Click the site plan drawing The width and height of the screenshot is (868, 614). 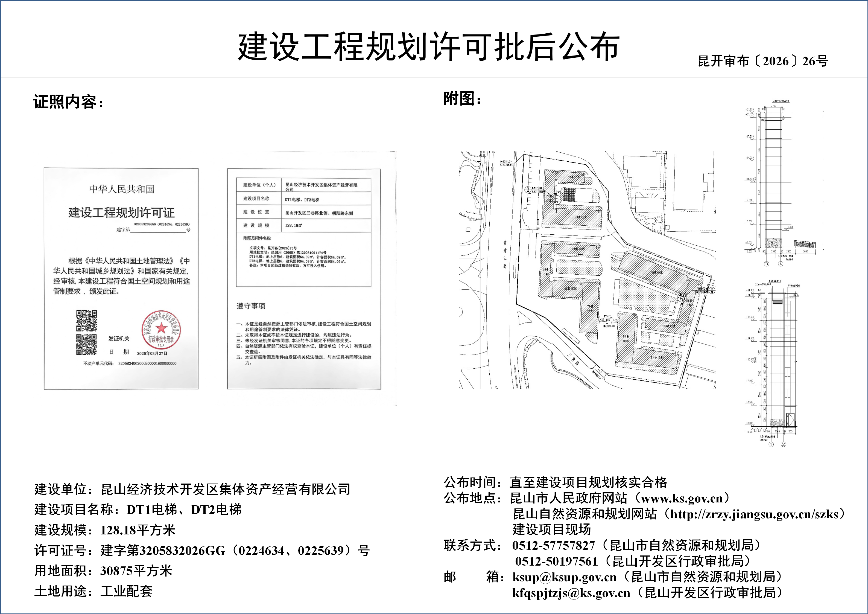pyautogui.click(x=587, y=270)
